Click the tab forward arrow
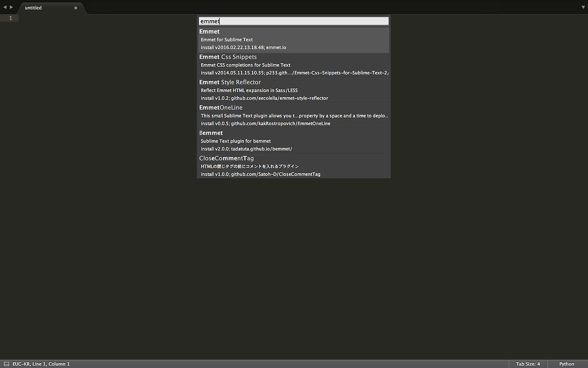588x368 pixels. click(x=11, y=7)
